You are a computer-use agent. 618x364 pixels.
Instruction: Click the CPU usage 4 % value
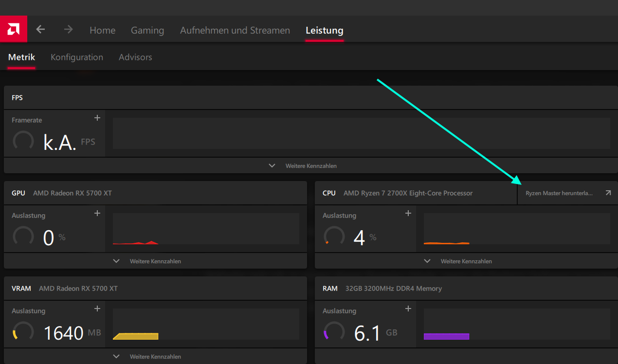[365, 238]
